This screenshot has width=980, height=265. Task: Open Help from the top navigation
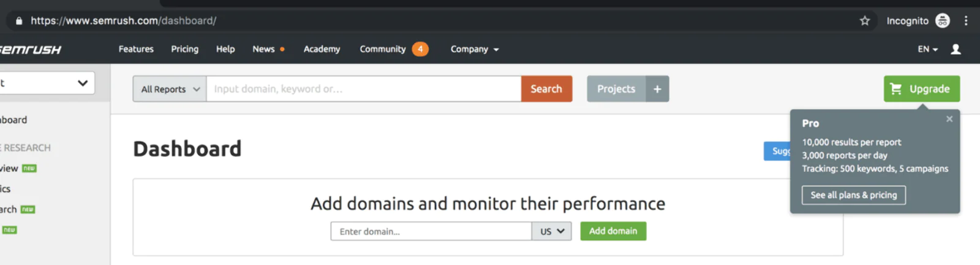225,49
